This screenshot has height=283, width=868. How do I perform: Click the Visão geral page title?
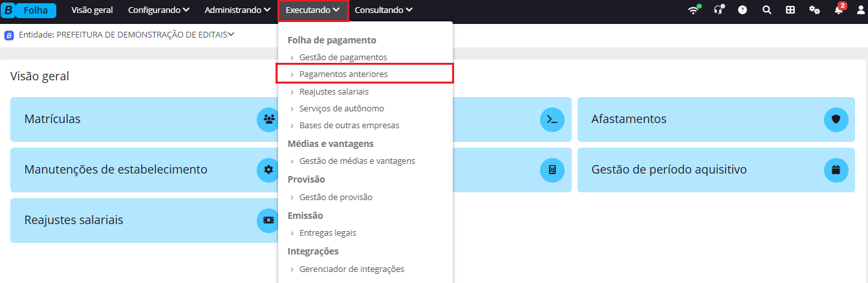click(x=39, y=76)
